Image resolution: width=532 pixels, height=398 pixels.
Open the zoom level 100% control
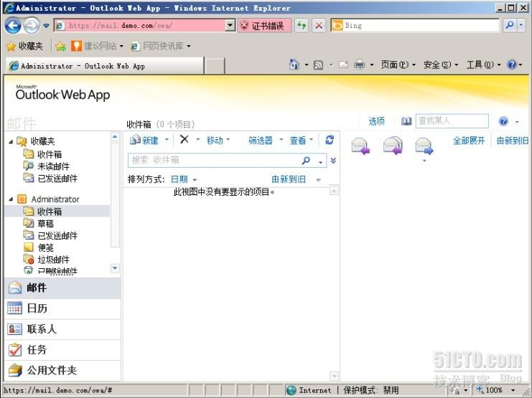pyautogui.click(x=495, y=390)
